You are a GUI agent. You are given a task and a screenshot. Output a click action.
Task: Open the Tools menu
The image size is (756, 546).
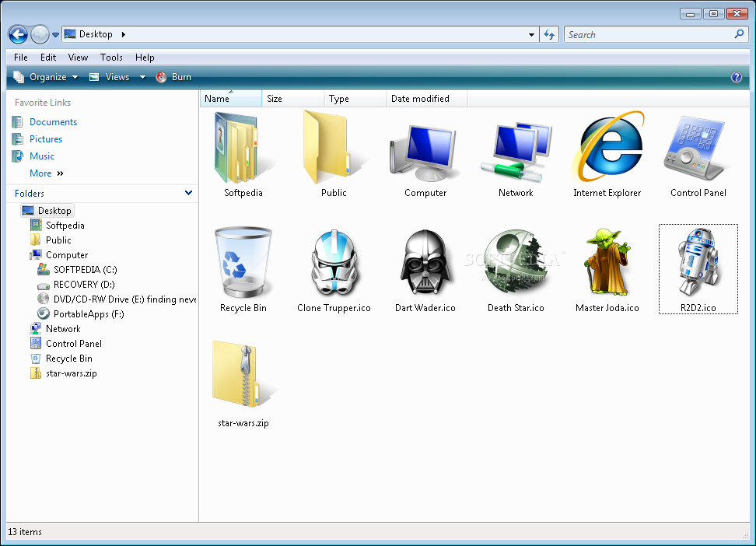tap(111, 58)
